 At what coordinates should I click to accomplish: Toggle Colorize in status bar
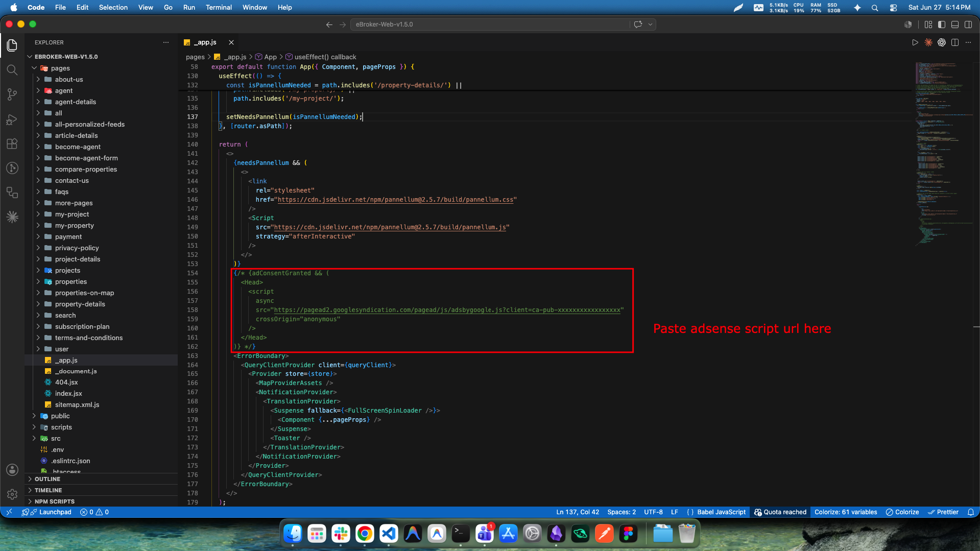[902, 512]
